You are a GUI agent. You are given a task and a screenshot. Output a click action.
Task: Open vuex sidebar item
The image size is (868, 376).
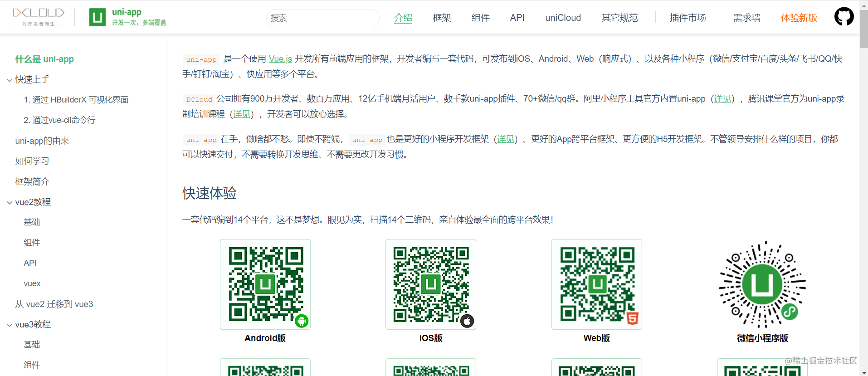(32, 283)
